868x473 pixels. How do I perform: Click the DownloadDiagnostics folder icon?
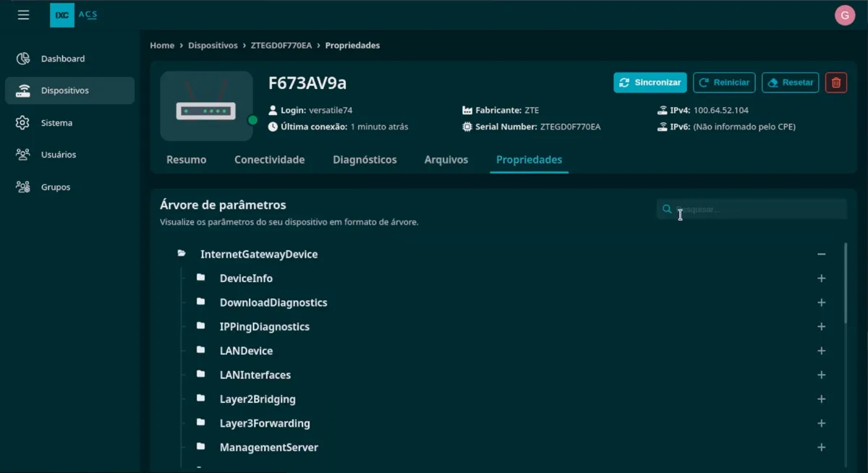tap(201, 302)
